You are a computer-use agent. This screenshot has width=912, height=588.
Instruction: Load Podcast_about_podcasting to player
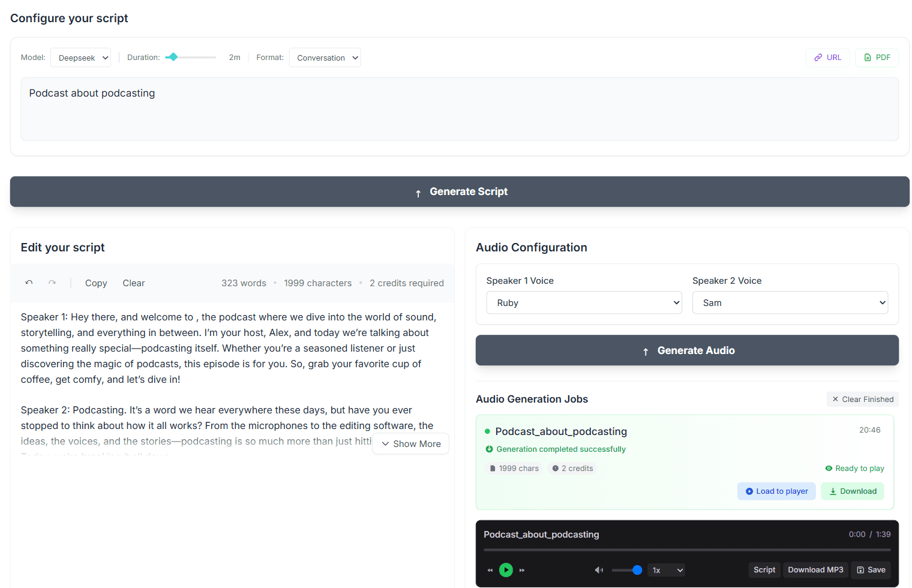[x=776, y=491]
